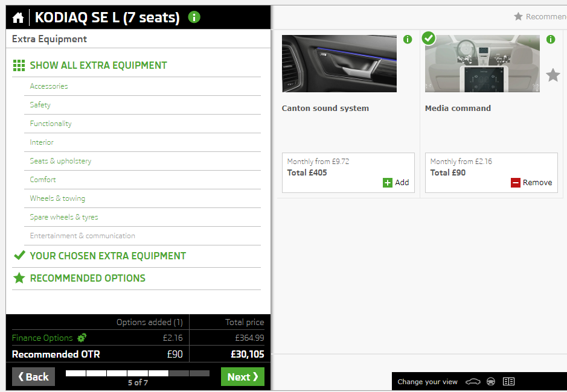Click the Media command title
The width and height of the screenshot is (567, 392).
(458, 109)
